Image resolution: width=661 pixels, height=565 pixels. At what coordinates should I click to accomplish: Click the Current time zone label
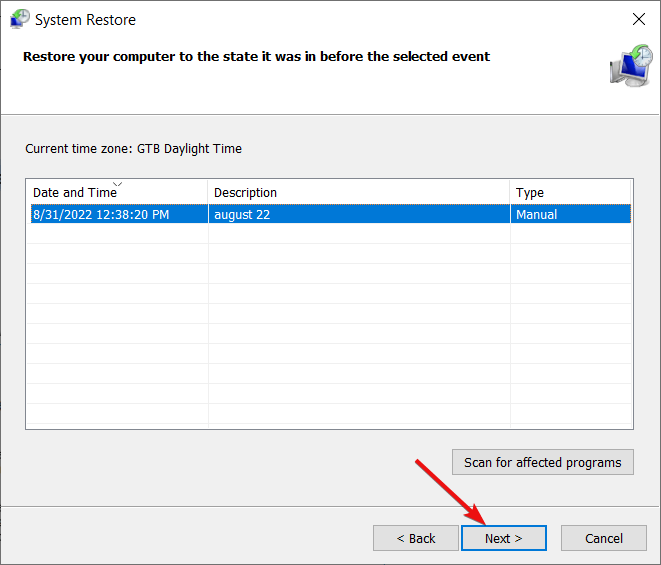[133, 148]
